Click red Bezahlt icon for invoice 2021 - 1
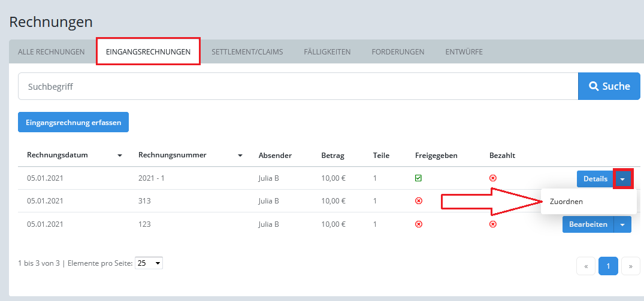 coord(493,178)
